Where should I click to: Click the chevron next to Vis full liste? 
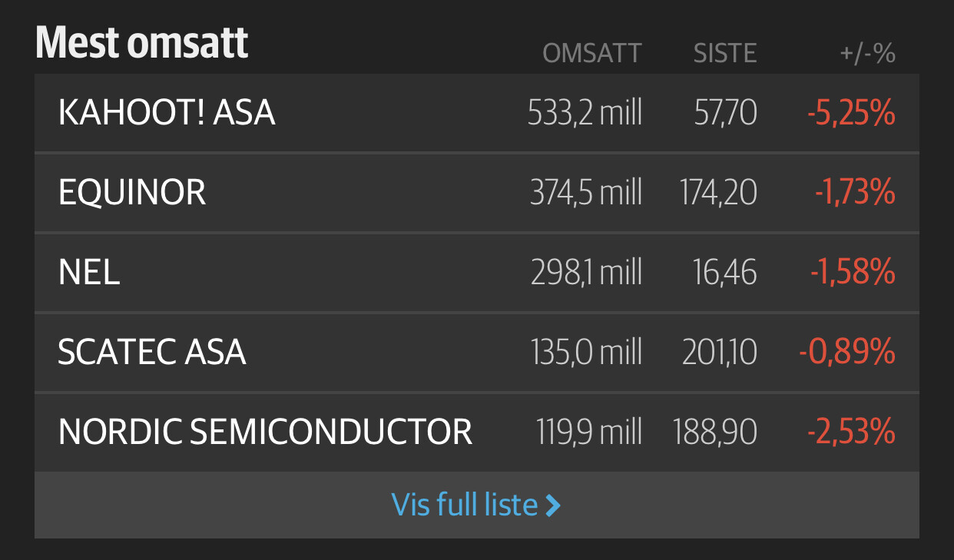553,505
